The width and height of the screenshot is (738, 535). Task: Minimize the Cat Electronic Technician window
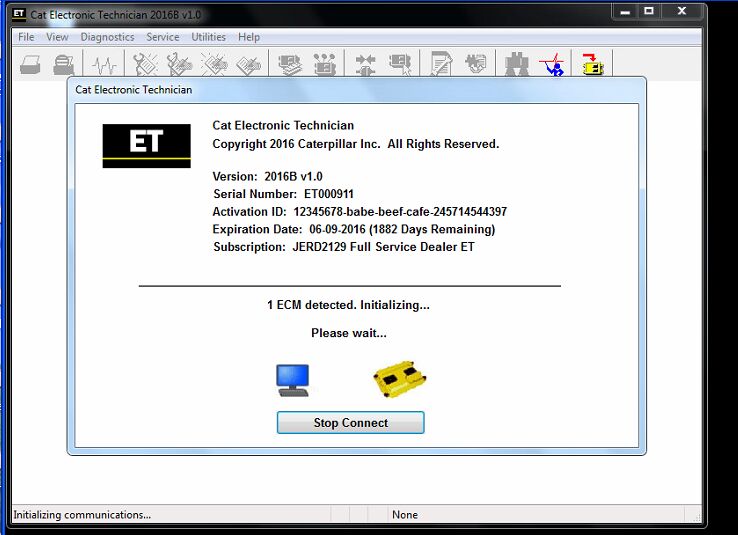(625, 12)
